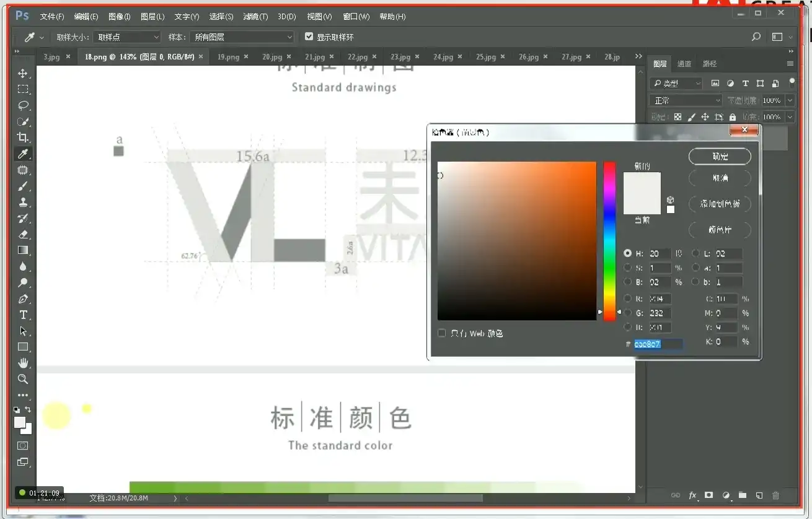Image resolution: width=812 pixels, height=519 pixels.
Task: Select the Zoom tool
Action: click(x=23, y=380)
